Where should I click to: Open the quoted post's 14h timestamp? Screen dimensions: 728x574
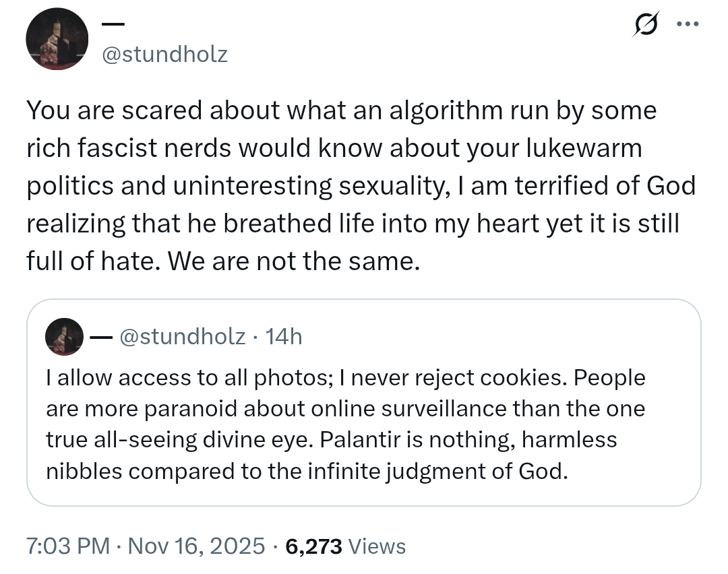(284, 336)
